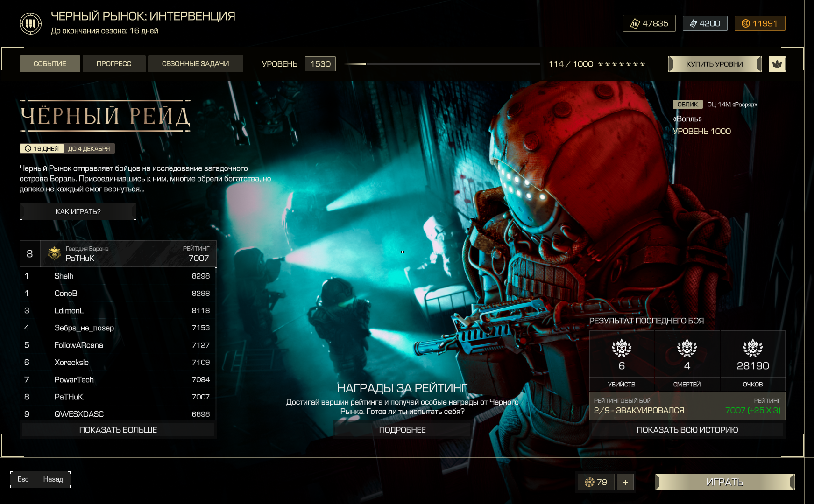This screenshot has width=814, height=504.
Task: Click the clock icon on 16 ДНЕЙ badge
Action: coord(28,148)
